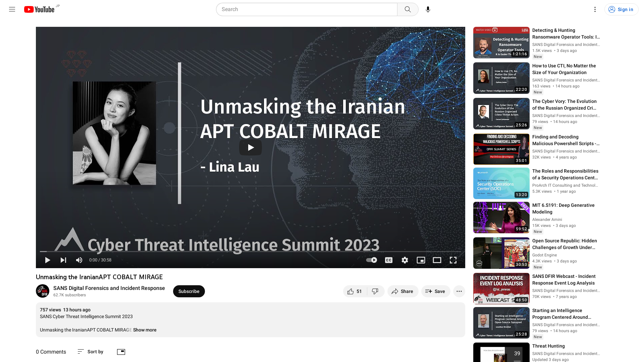Image resolution: width=644 pixels, height=362 pixels.
Task: Open Detecting & Hunting Ransomware Operator Tools thumbnail
Action: (501, 43)
